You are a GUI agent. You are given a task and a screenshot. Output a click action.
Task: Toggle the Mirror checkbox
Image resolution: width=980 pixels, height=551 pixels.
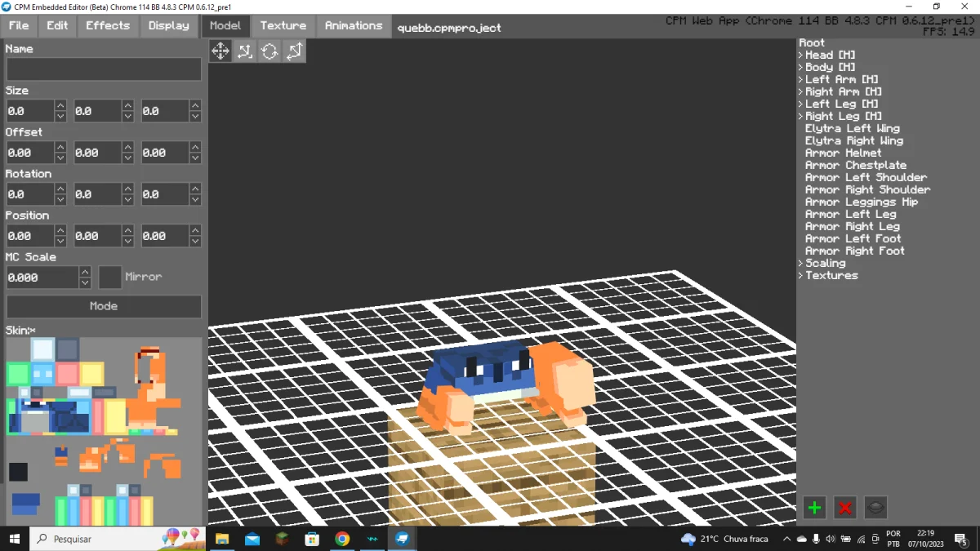point(110,278)
